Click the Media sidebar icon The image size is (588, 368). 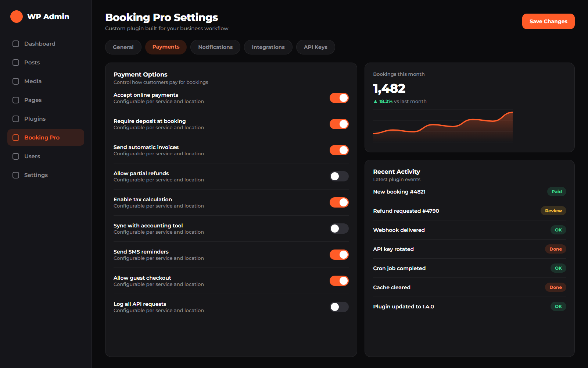pos(16,81)
